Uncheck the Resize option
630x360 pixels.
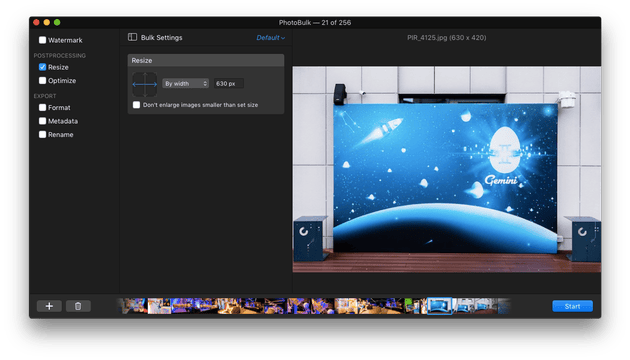tap(42, 67)
